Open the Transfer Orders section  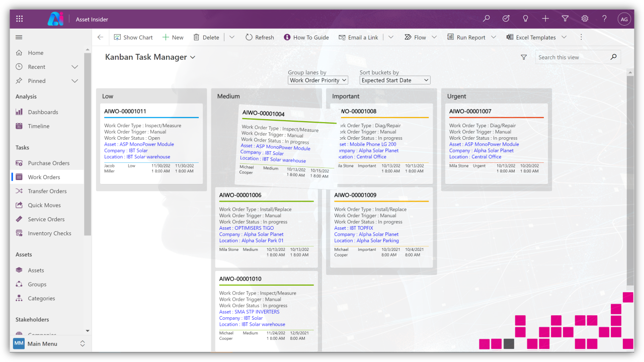click(46, 191)
